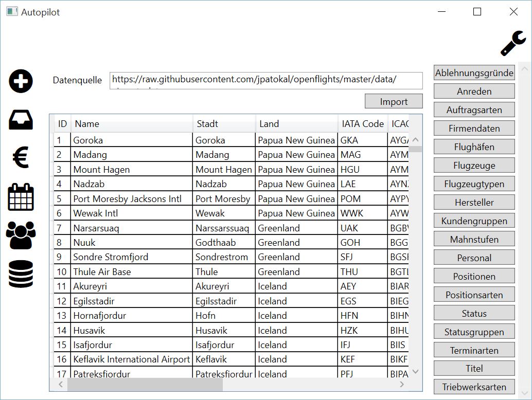This screenshot has width=532, height=400.
Task: Select the Egilsstadir name cell
Action: [x=132, y=301]
